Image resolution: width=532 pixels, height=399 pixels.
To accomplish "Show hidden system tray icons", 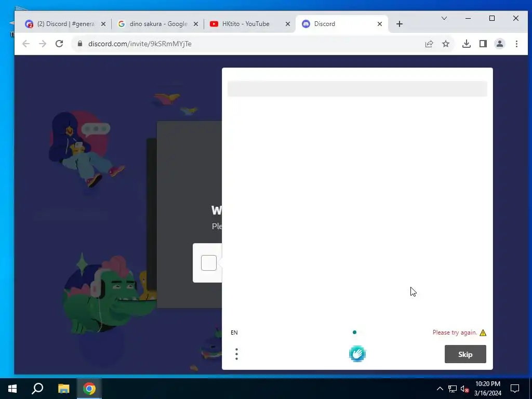I will pyautogui.click(x=440, y=389).
